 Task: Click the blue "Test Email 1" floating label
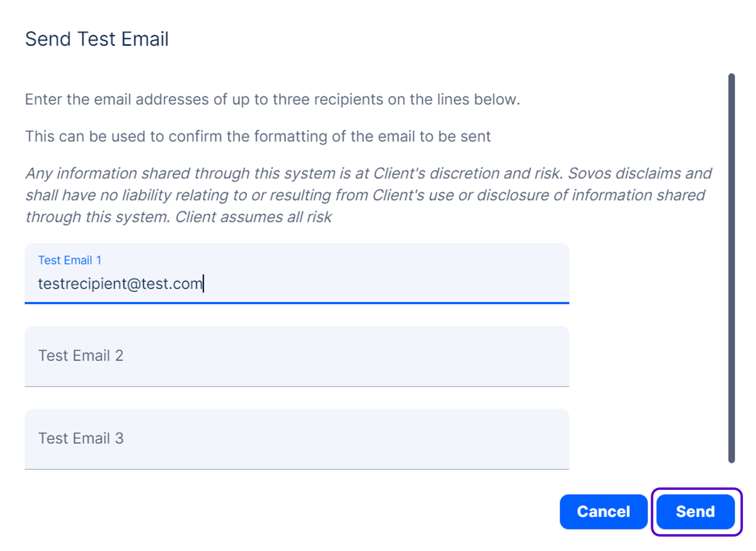click(x=70, y=260)
